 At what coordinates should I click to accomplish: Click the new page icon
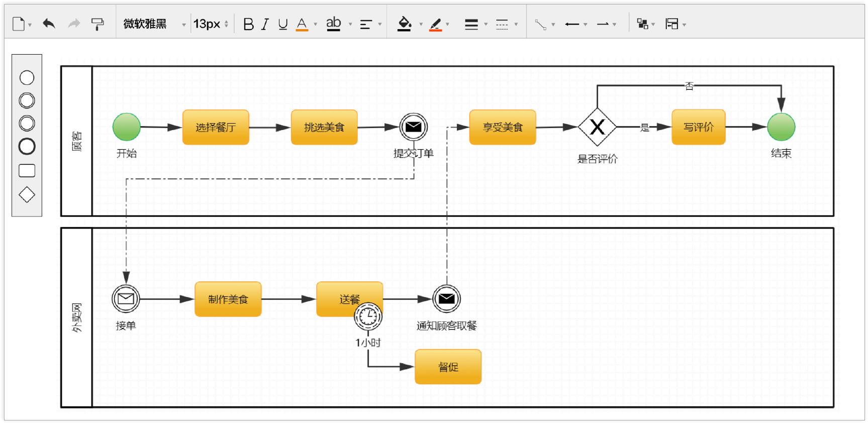click(19, 24)
